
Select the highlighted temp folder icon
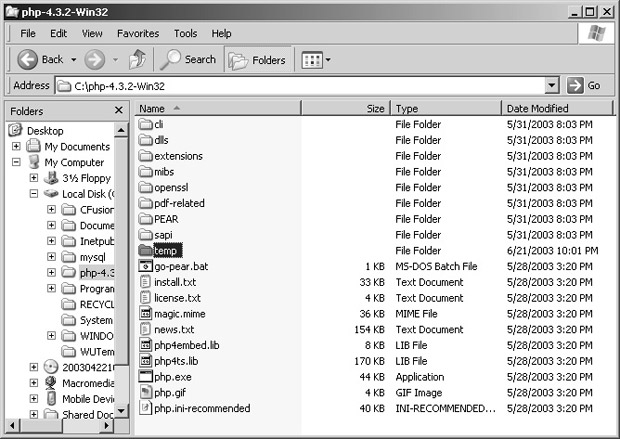[x=146, y=250]
